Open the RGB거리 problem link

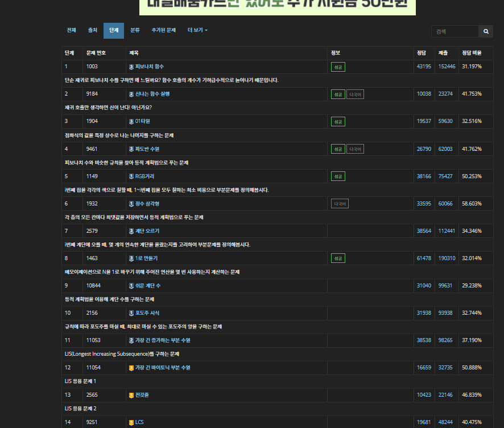tap(144, 176)
